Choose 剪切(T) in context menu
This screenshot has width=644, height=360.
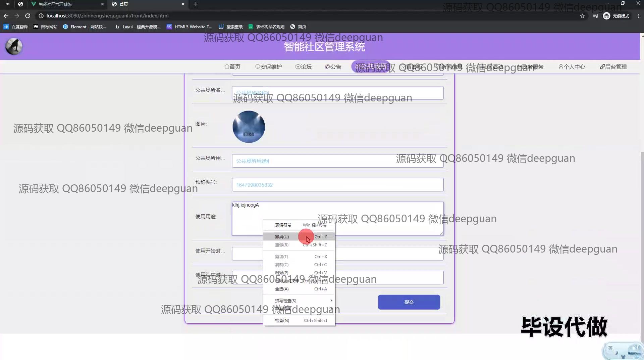(x=299, y=257)
